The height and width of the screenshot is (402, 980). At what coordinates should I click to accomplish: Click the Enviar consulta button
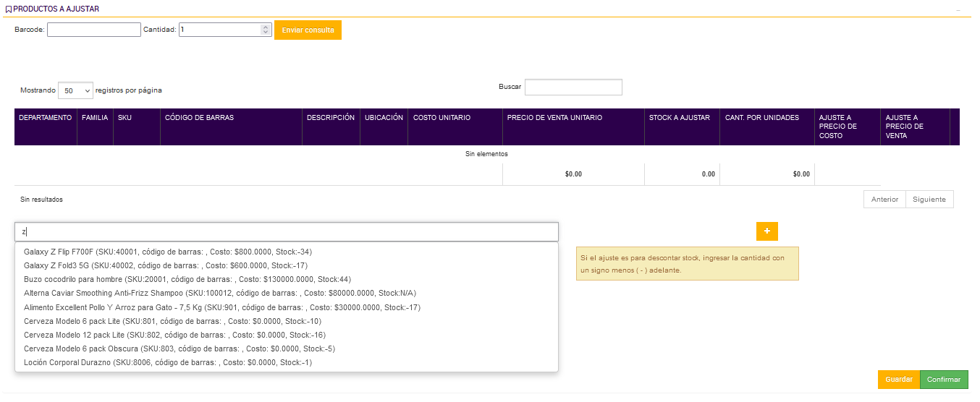[308, 30]
